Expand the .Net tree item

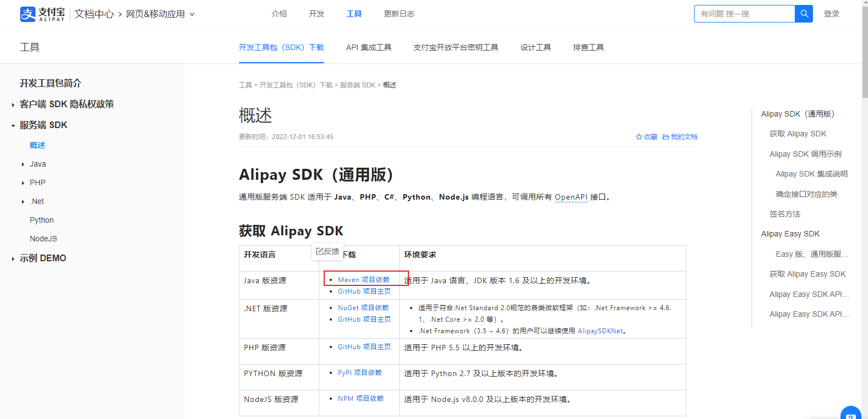[23, 202]
